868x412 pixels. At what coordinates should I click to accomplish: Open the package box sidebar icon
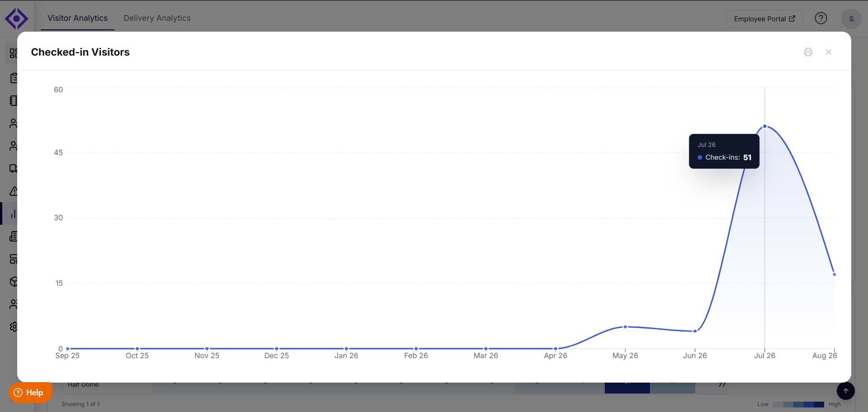pyautogui.click(x=14, y=281)
